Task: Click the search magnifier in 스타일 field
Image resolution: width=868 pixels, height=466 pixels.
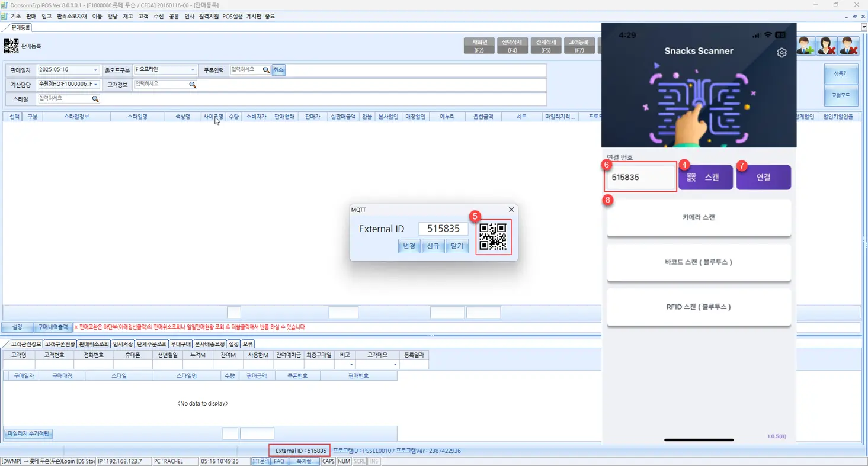Action: (95, 99)
